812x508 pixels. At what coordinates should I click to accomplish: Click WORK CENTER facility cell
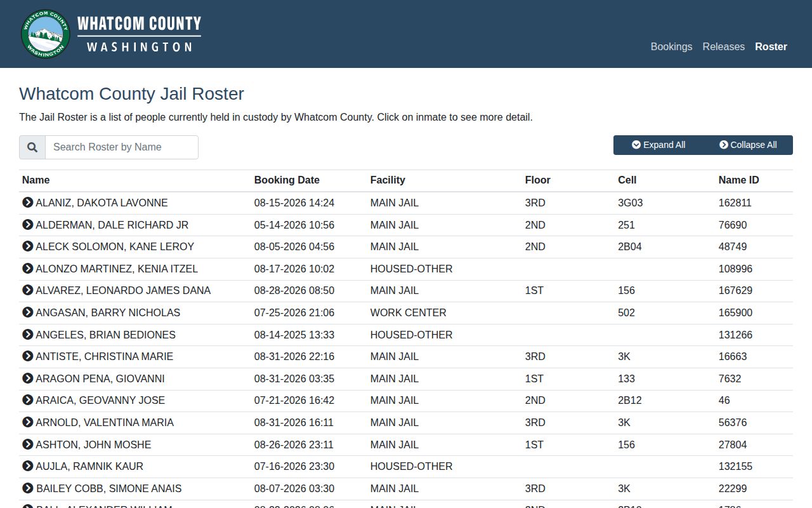pos(408,313)
